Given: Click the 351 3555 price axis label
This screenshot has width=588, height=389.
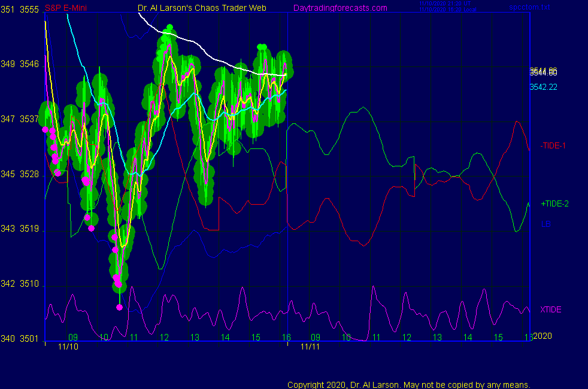Looking at the screenshot, I should pyautogui.click(x=20, y=10).
